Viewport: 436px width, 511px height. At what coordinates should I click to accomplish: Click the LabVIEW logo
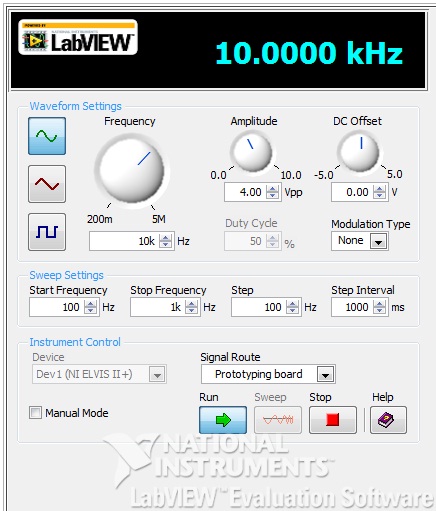[x=78, y=37]
